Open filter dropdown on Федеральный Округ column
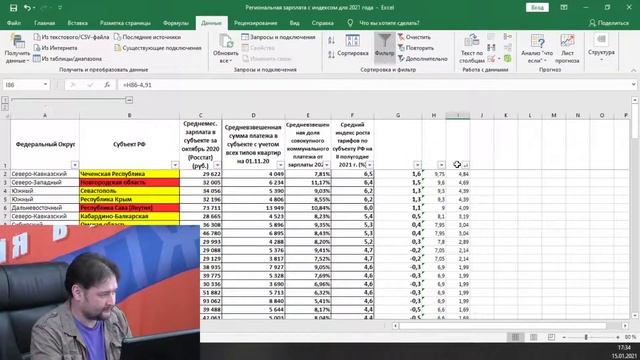 pyautogui.click(x=75, y=165)
